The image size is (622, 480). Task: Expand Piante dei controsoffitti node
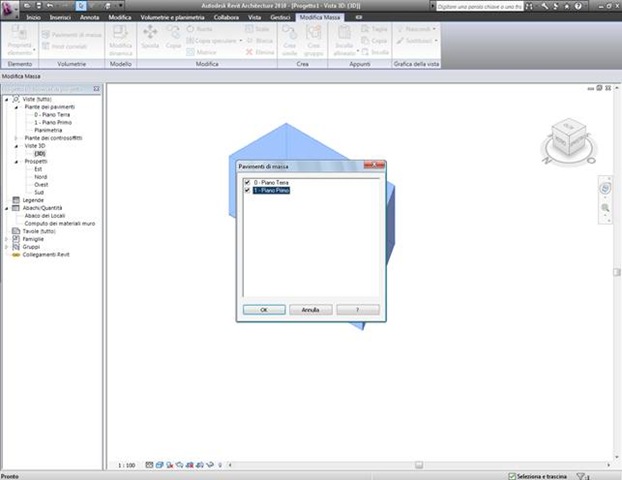[x=16, y=138]
